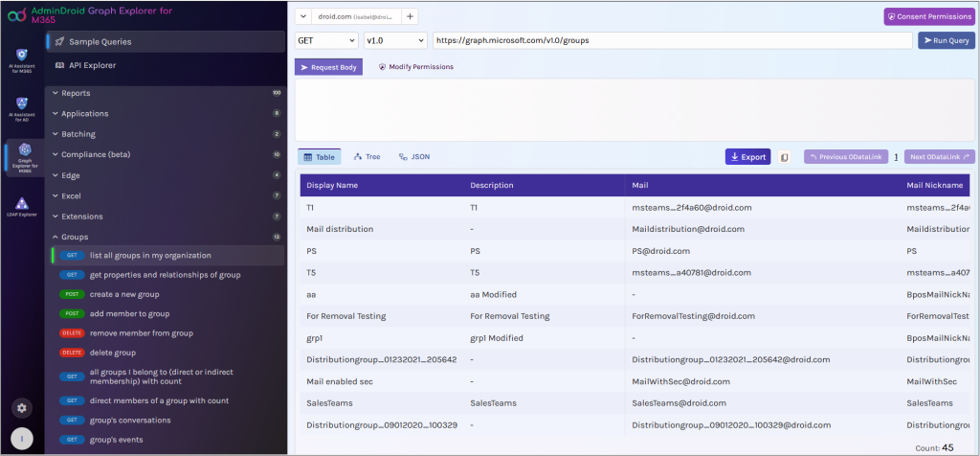
Task: Open the Modify Permissions tab
Action: [x=416, y=67]
